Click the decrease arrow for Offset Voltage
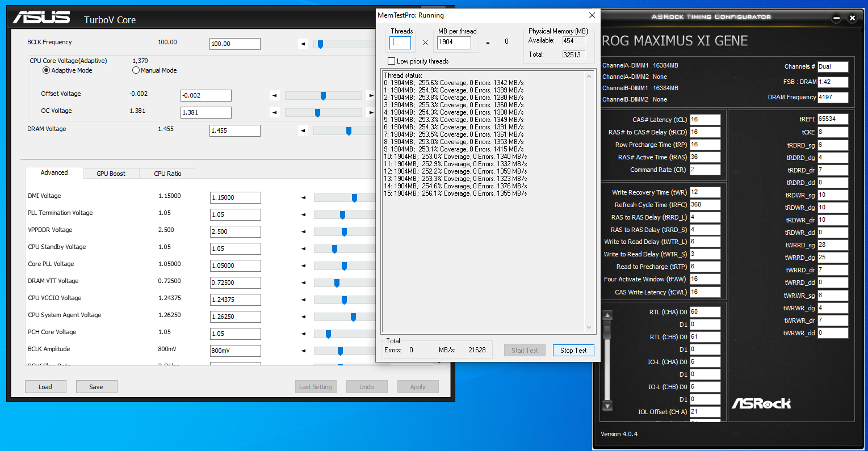The image size is (868, 451). click(x=275, y=95)
